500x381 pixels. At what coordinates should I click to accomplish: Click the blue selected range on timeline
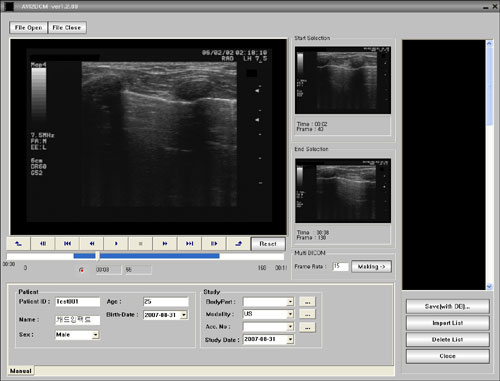point(147,256)
